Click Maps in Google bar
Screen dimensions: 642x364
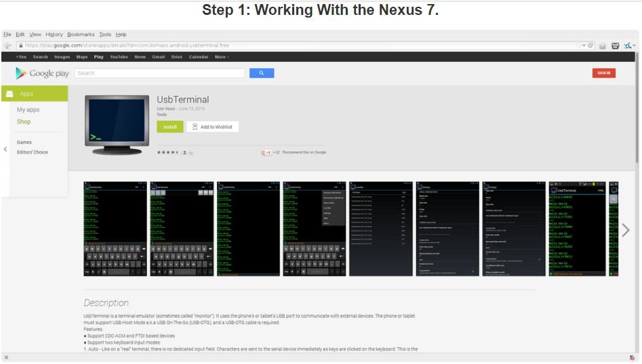82,57
